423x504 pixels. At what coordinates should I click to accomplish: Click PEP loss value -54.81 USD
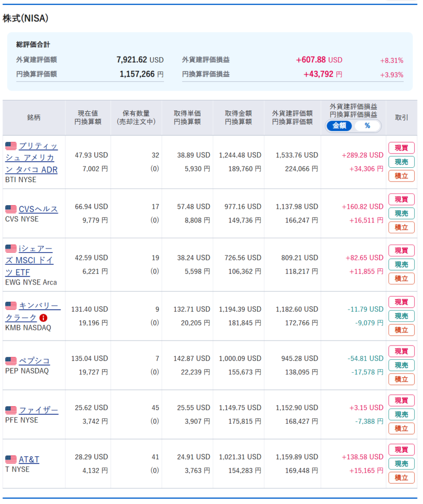click(365, 358)
